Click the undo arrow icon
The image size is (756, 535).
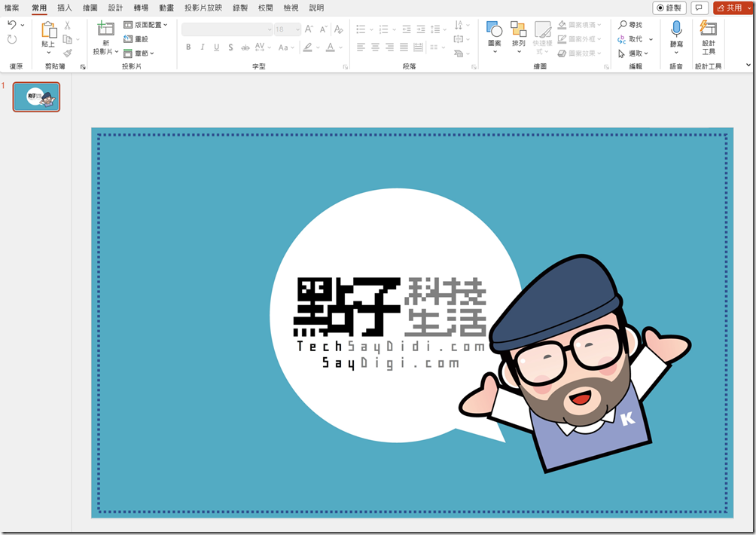coord(12,25)
